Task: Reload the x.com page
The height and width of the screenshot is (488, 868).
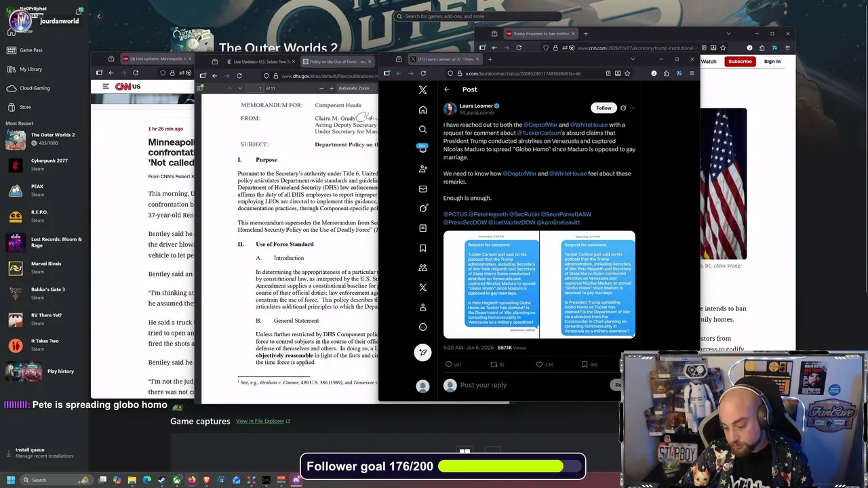Action: [423, 73]
